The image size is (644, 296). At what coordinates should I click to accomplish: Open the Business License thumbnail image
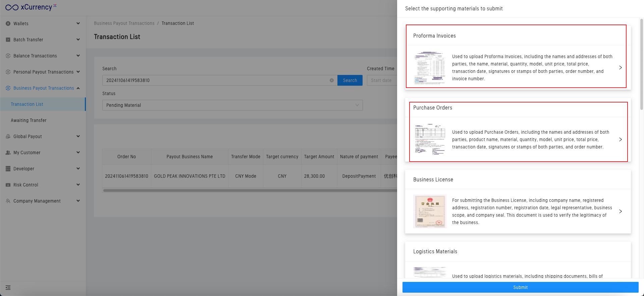point(430,211)
